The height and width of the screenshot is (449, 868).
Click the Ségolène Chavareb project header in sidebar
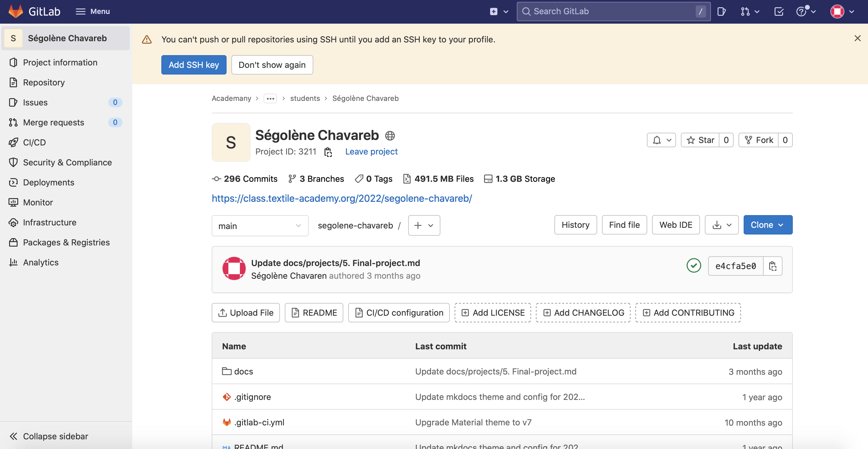pos(66,38)
